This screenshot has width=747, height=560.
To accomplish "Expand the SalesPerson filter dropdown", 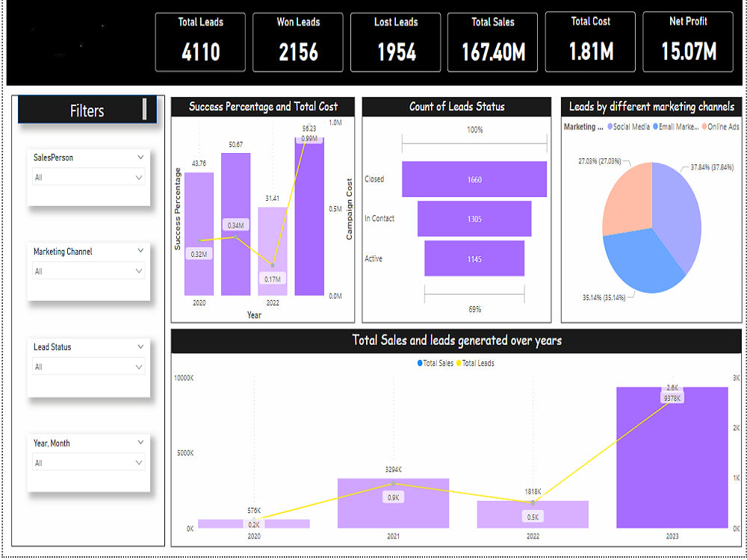I will point(140,157).
